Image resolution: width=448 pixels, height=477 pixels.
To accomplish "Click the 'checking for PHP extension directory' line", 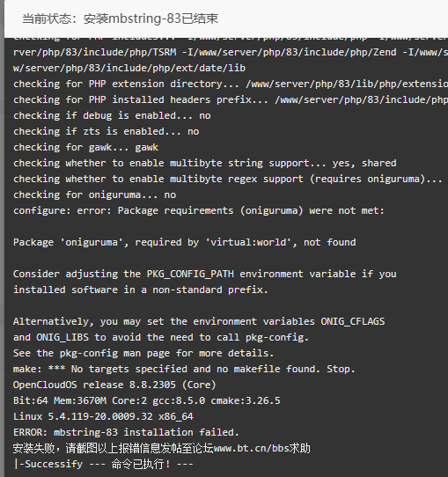I will click(x=231, y=84).
